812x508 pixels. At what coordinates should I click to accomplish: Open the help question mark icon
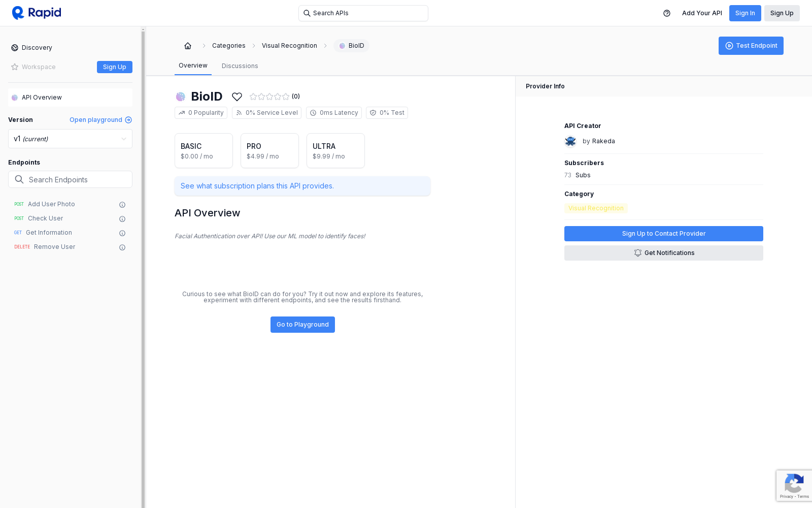tap(667, 13)
